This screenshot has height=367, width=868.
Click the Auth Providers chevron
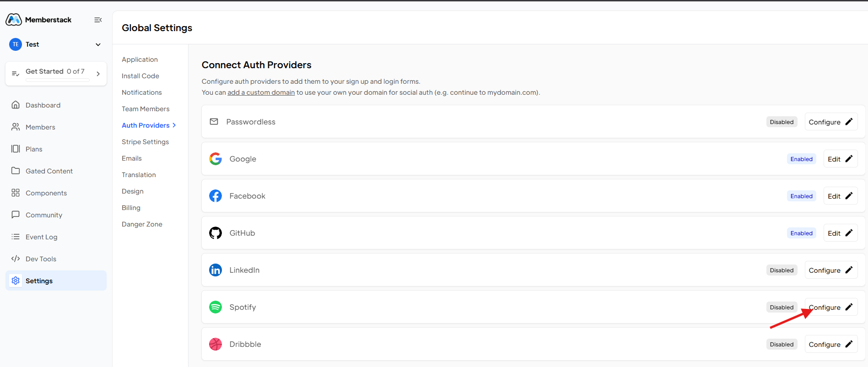[x=174, y=125]
